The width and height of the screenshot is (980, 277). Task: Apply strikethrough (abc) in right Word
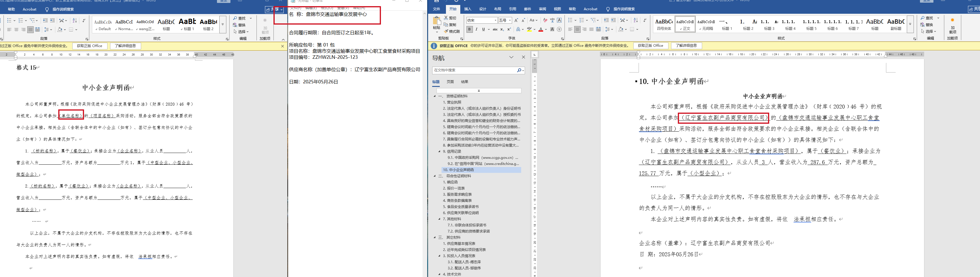(x=495, y=29)
